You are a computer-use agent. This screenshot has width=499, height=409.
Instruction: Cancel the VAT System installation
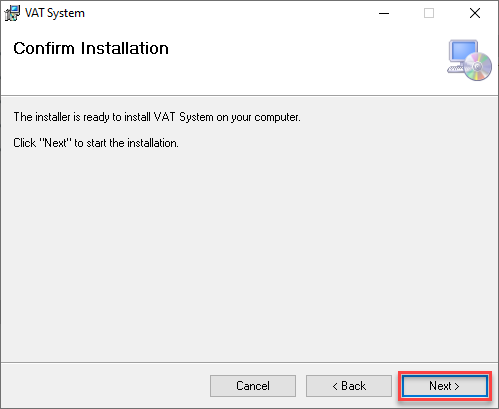253,386
